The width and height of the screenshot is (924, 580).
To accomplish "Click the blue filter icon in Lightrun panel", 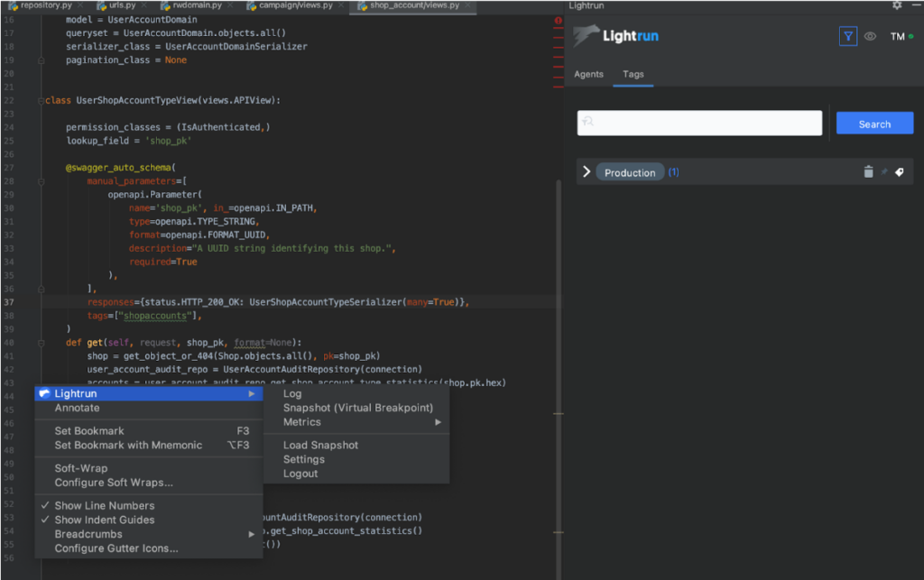I will click(x=847, y=36).
